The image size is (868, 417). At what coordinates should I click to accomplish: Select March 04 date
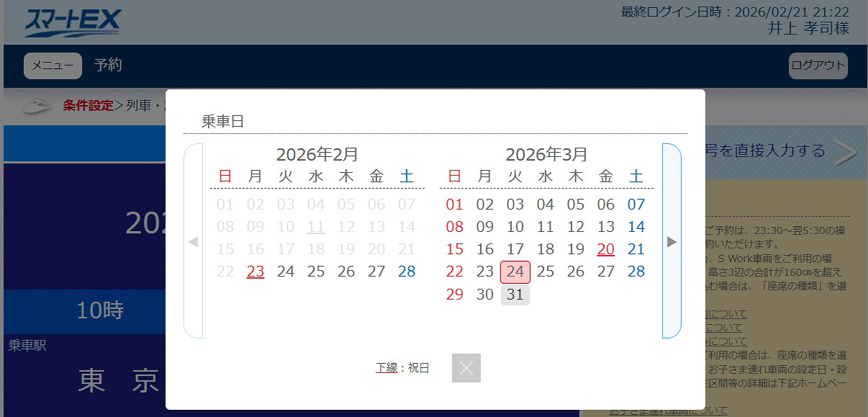point(546,205)
